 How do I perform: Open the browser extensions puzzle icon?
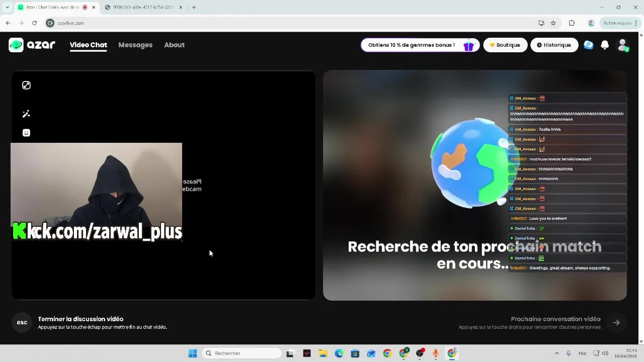click(572, 23)
